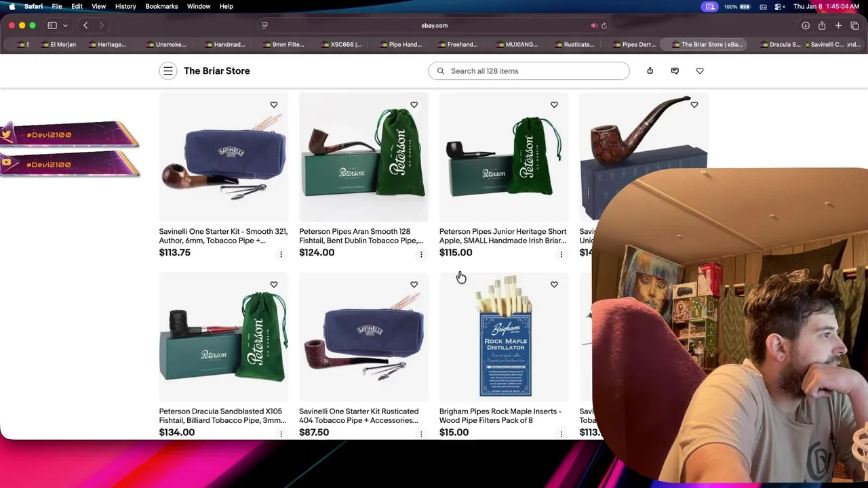This screenshot has width=868, height=488.
Task: Open Savinelli One Starter Kit Rusticated 404 title
Action: (x=359, y=415)
